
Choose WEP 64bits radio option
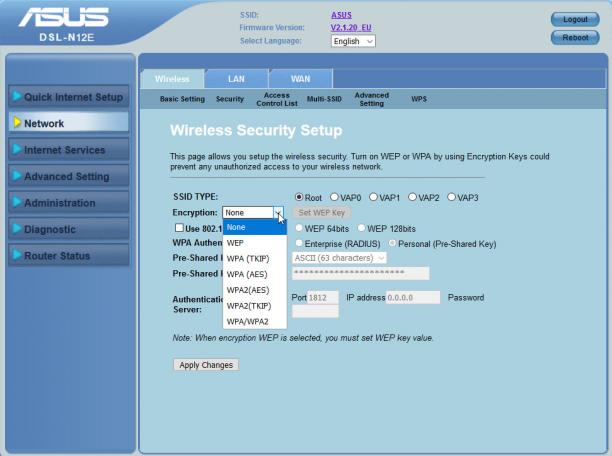[299, 228]
